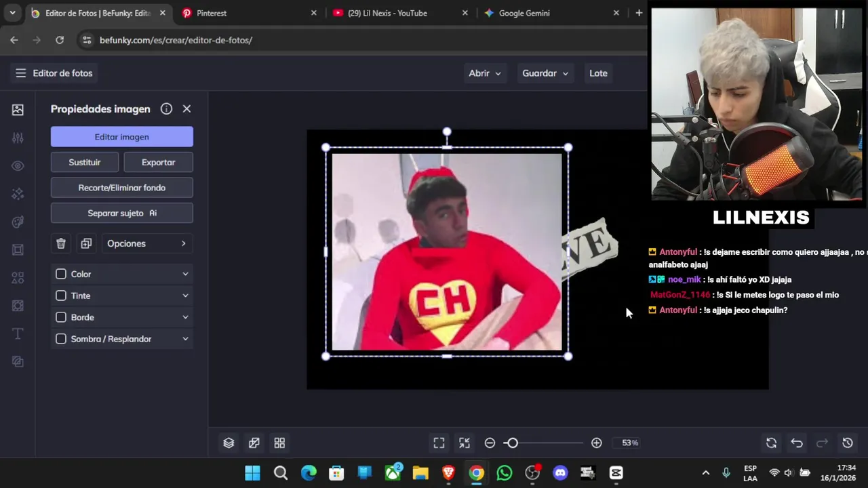Open a new browser tab
The width and height of the screenshot is (868, 488).
point(639,13)
